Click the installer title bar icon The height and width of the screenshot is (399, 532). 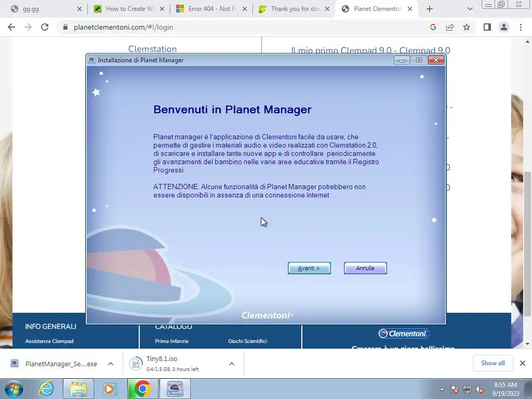91,60
